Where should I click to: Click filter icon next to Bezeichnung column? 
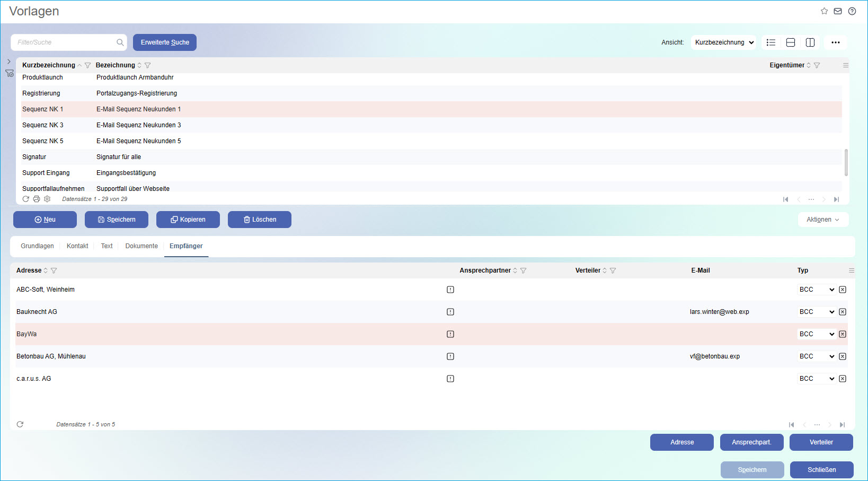tap(148, 65)
